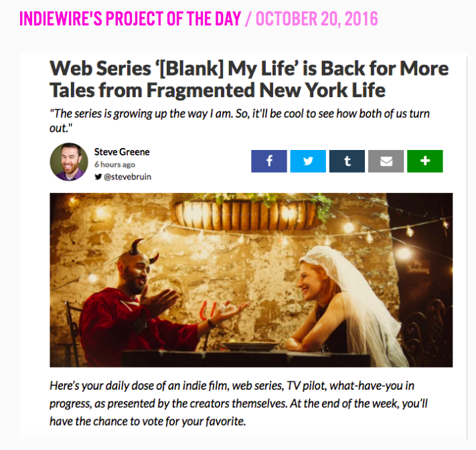Post the article to Tumblr
Viewport: 476px width, 450px height.
[x=347, y=161]
